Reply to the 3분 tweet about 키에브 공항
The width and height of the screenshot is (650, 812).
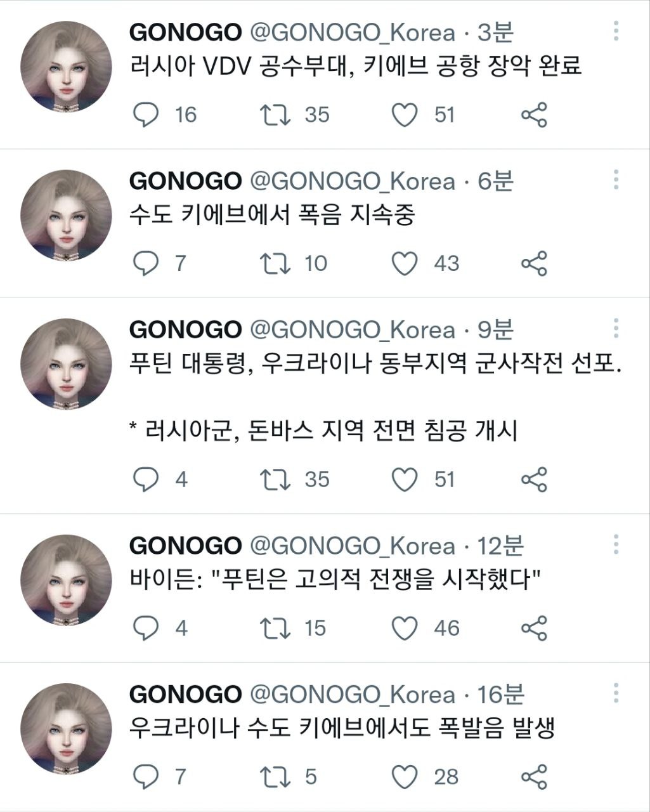click(146, 115)
